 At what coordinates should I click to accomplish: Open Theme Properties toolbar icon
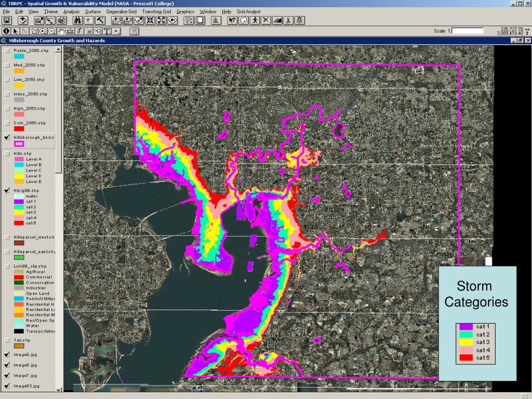coord(39,21)
